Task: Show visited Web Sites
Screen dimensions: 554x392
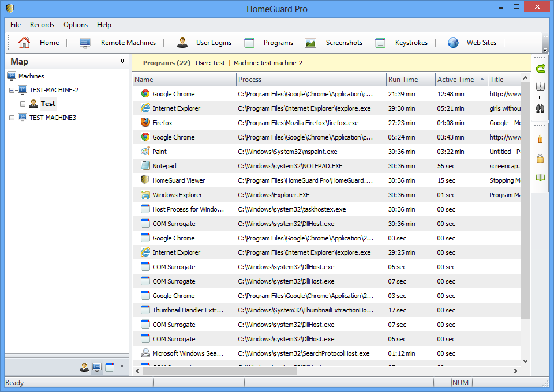Action: pyautogui.click(x=472, y=43)
